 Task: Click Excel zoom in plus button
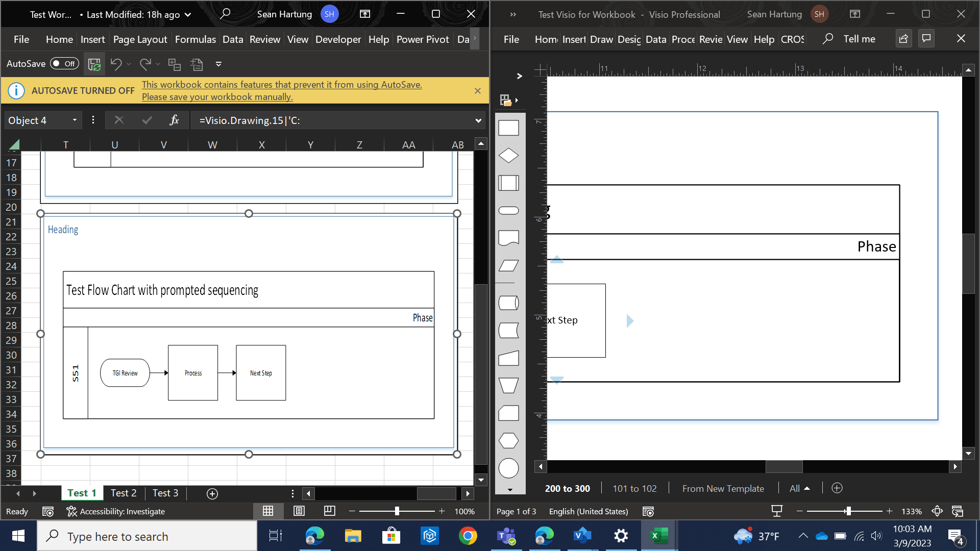click(442, 511)
